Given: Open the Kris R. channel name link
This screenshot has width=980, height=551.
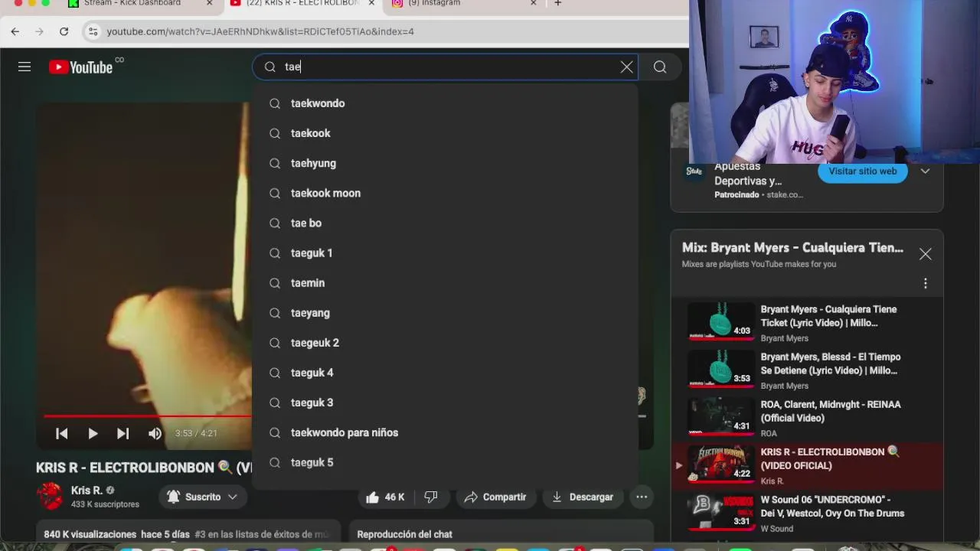Looking at the screenshot, I should 87,490.
